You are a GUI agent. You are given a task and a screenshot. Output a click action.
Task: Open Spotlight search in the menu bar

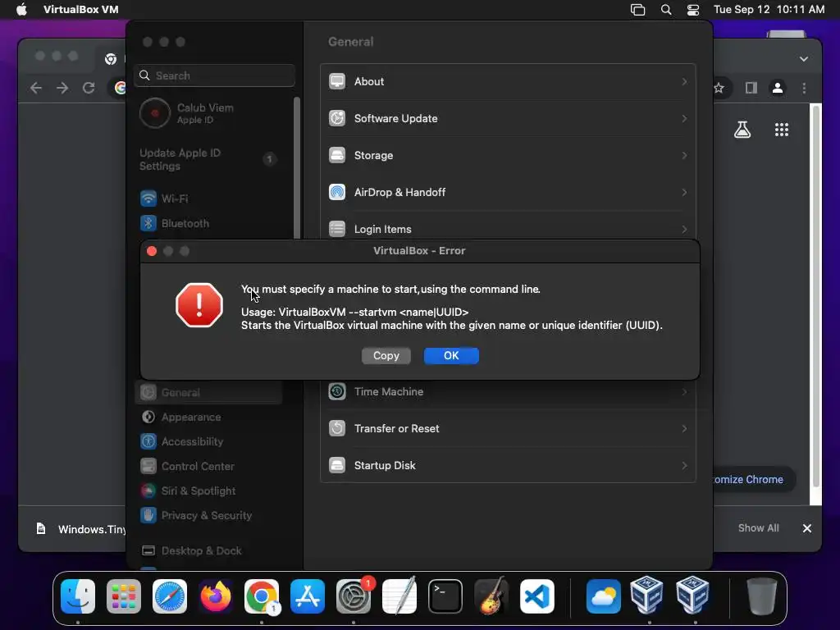point(666,10)
